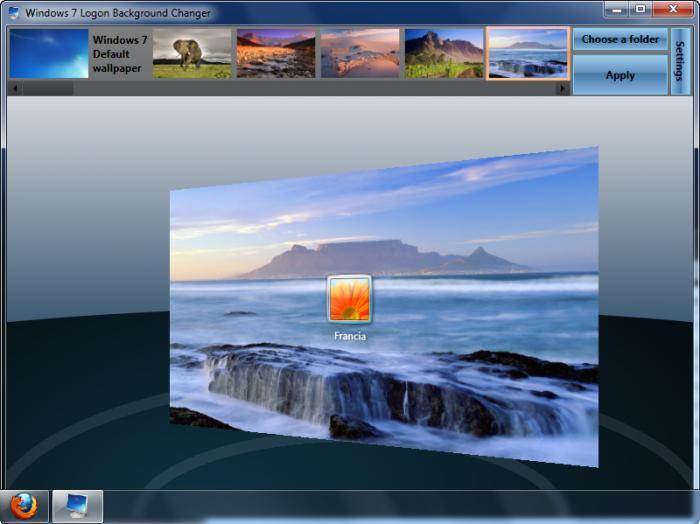Click the Francia username label
The width and height of the screenshot is (700, 524).
350,336
